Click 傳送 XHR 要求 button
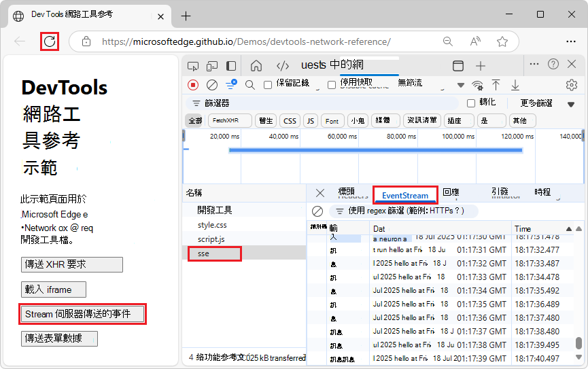Screen dimensions: 588x369 click(x=71, y=264)
